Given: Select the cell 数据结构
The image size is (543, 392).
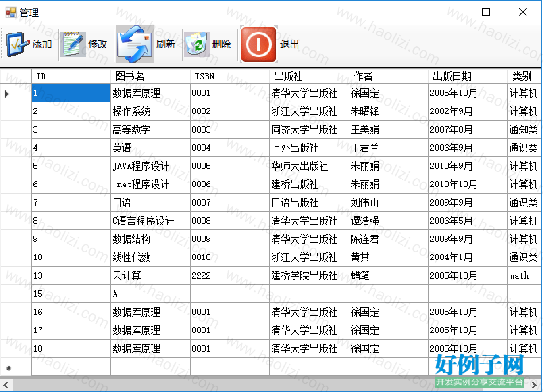Looking at the screenshot, I should click(x=150, y=239).
